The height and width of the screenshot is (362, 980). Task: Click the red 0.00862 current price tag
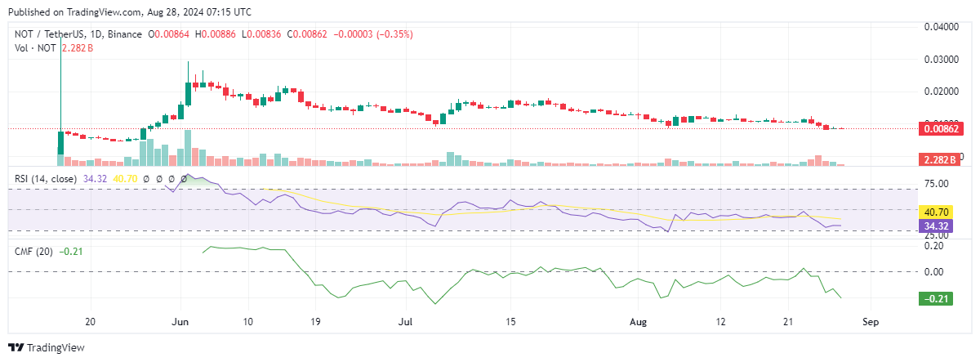click(x=941, y=128)
